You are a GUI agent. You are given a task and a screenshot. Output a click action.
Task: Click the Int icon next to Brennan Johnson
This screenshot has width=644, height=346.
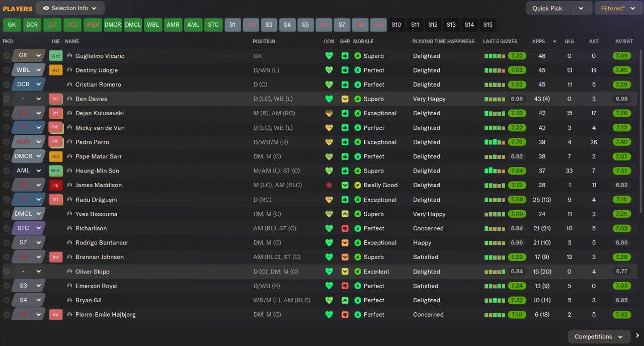(56, 257)
